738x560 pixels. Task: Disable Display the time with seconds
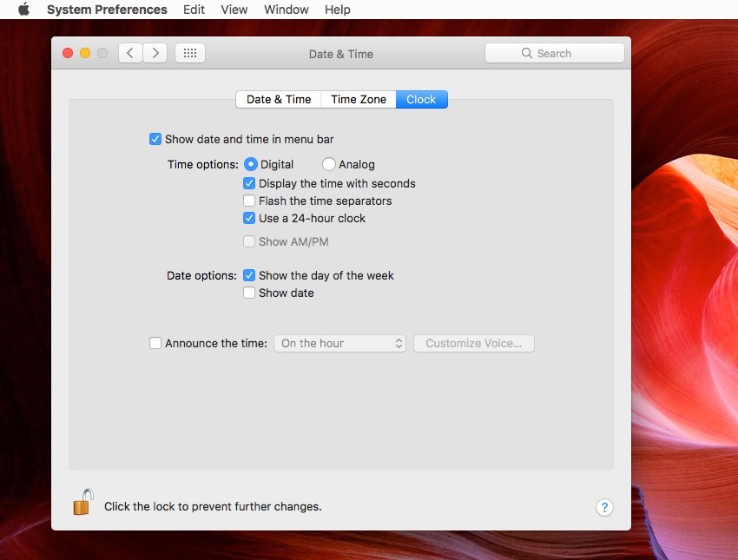pyautogui.click(x=249, y=183)
